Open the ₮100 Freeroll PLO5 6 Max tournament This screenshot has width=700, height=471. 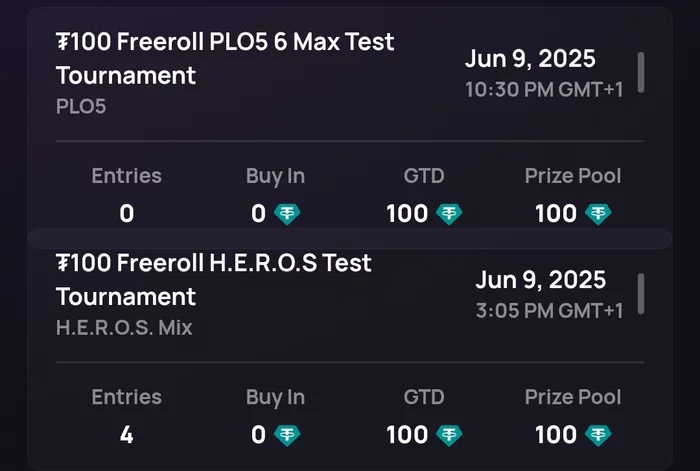(x=225, y=58)
